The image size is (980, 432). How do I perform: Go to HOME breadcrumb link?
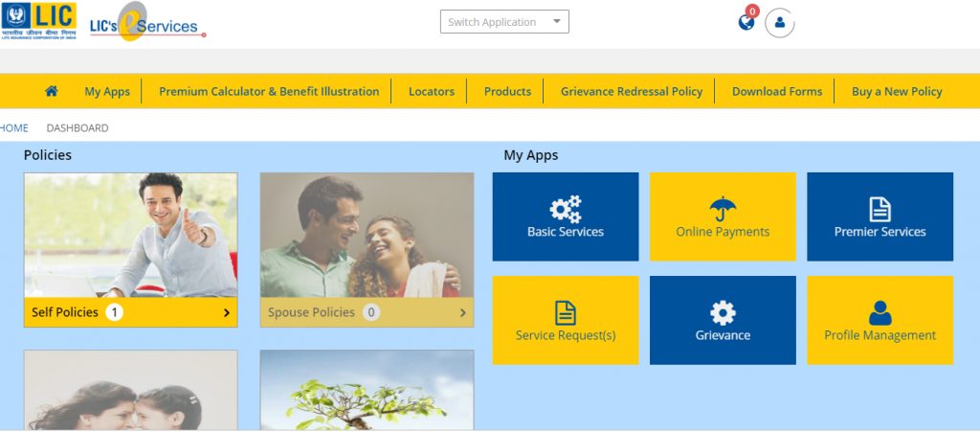coord(13,128)
